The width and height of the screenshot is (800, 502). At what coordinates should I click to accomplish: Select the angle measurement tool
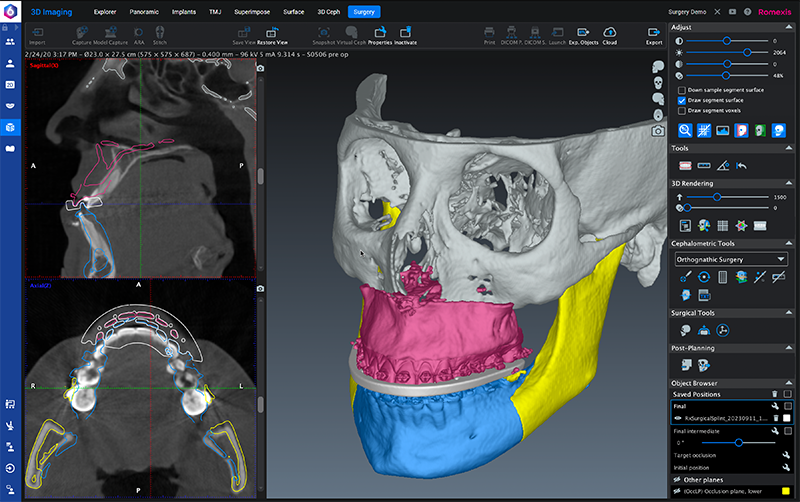click(x=722, y=166)
